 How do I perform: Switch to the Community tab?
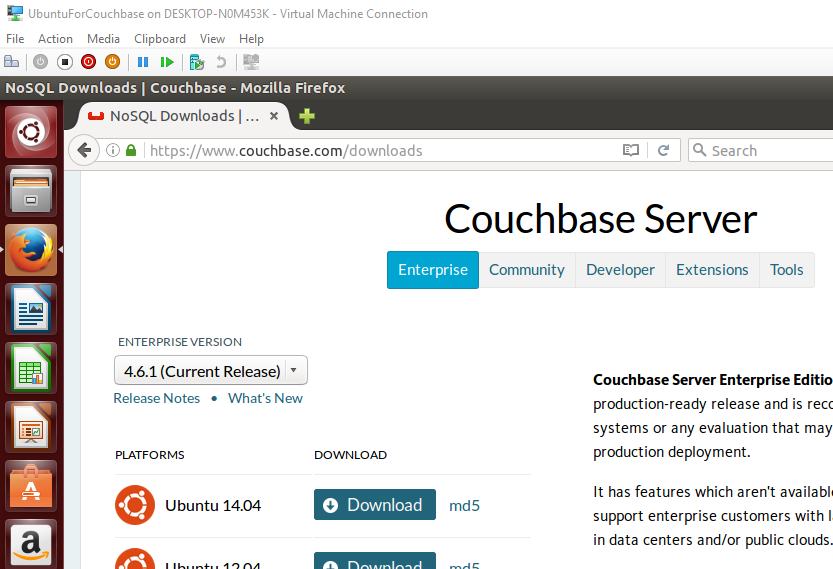click(x=527, y=270)
